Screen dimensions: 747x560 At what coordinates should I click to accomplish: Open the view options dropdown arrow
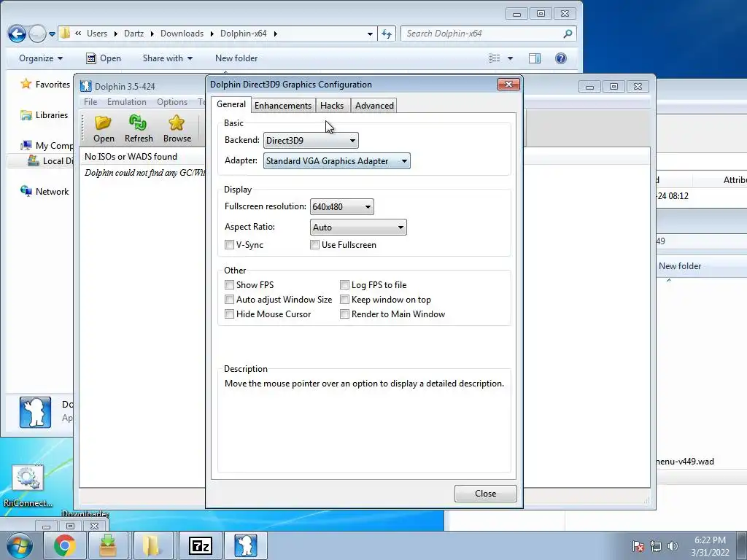[x=510, y=58]
